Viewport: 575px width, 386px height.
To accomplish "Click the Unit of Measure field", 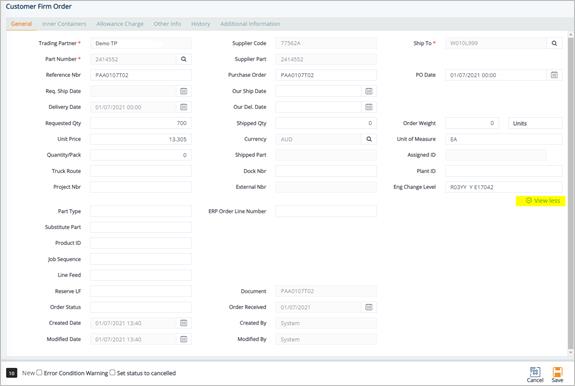I will pyautogui.click(x=504, y=139).
